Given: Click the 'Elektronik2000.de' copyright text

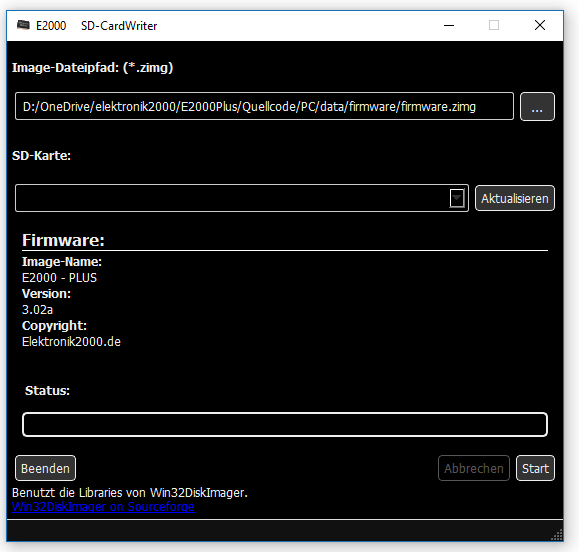Looking at the screenshot, I should 71,342.
